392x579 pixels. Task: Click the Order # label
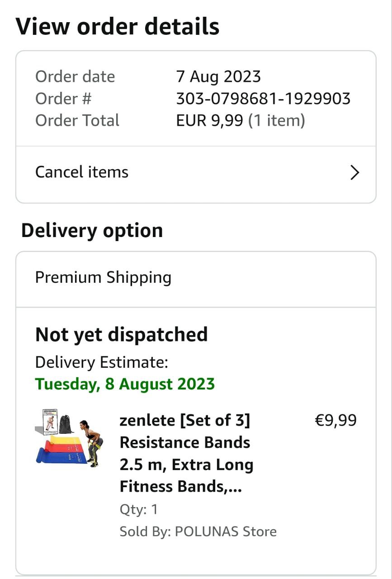(x=63, y=99)
